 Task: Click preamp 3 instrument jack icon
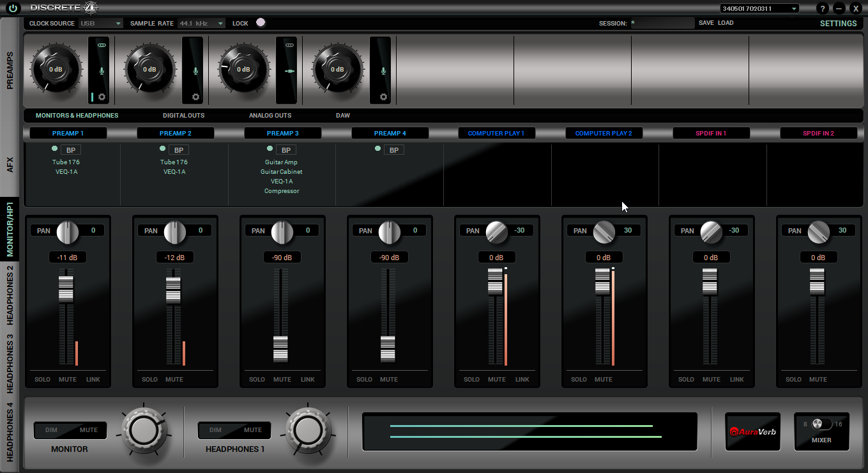coord(289,71)
